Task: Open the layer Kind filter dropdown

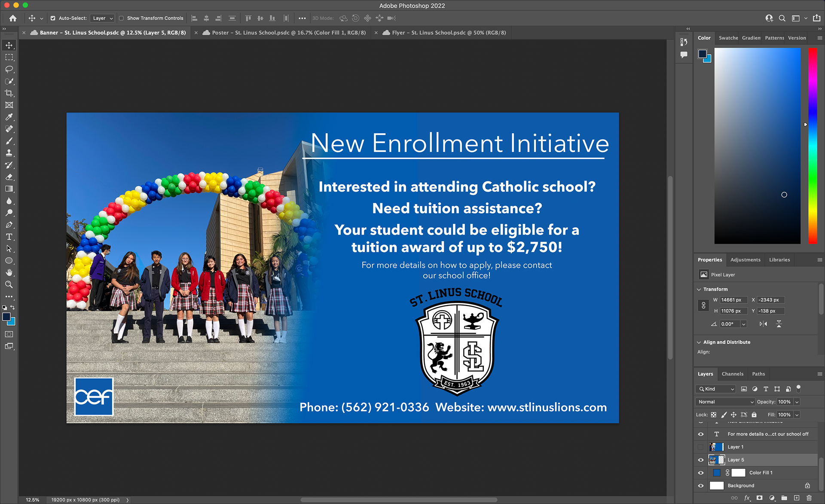Action: click(x=716, y=389)
